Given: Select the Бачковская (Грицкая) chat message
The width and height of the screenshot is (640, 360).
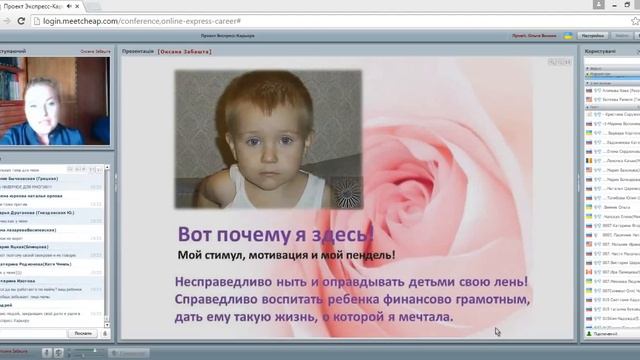Looking at the screenshot, I should tap(51, 183).
